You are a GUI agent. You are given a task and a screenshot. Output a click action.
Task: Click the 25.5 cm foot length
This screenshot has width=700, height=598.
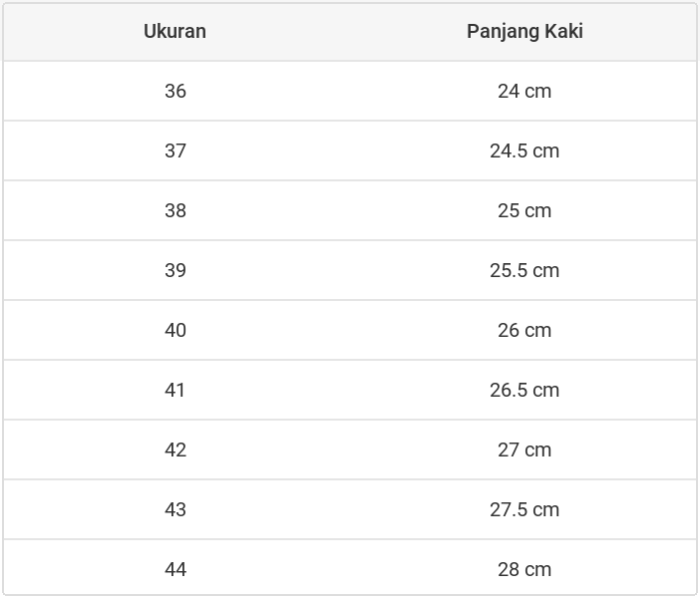point(525,270)
